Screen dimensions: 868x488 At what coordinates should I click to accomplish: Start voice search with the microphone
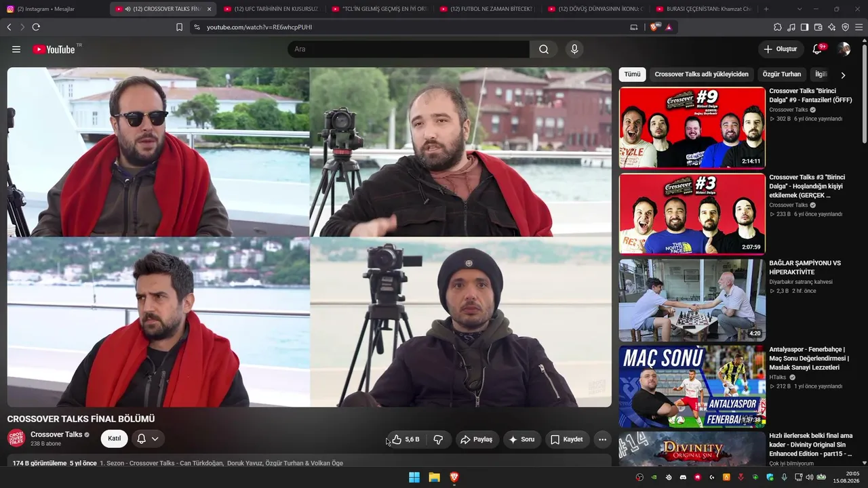pyautogui.click(x=574, y=49)
